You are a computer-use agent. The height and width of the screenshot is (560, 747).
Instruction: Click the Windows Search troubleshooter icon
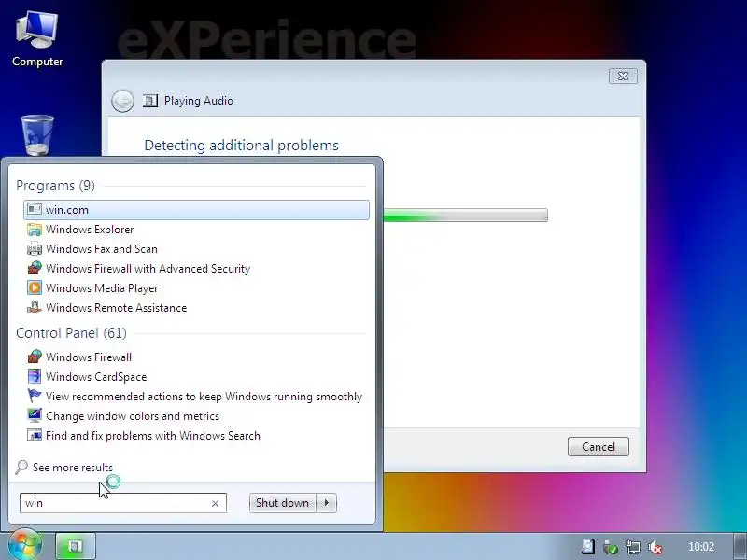pyautogui.click(x=35, y=435)
